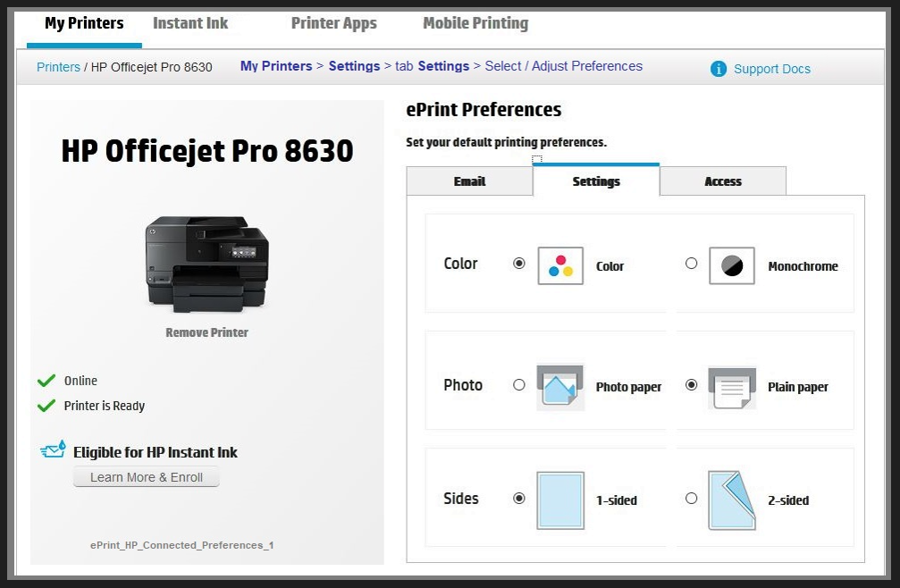Image resolution: width=900 pixels, height=588 pixels.
Task: Click the Color ink dots icon
Action: click(x=560, y=265)
